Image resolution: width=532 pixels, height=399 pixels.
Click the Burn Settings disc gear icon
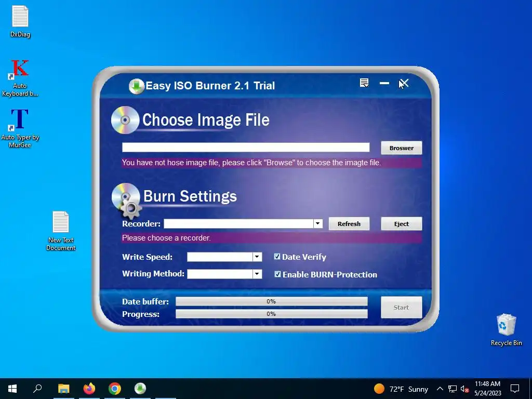pos(126,200)
